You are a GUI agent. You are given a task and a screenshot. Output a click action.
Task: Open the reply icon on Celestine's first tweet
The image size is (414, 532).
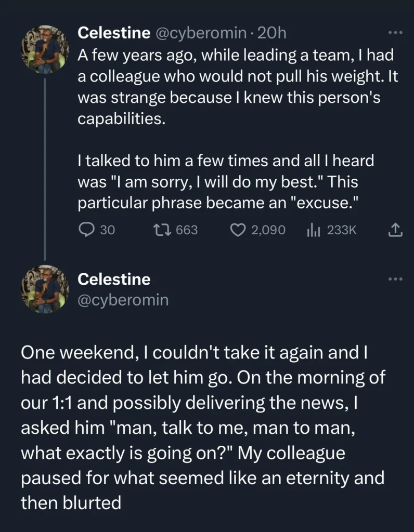tap(86, 230)
